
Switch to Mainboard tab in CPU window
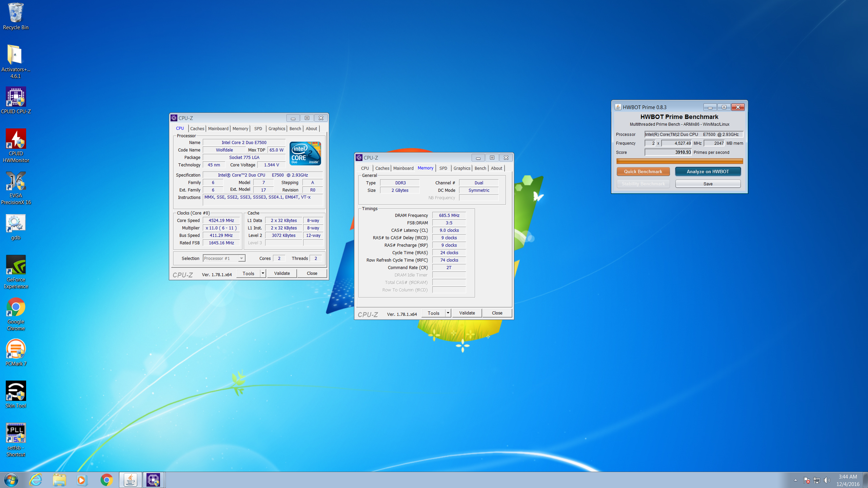pyautogui.click(x=218, y=129)
